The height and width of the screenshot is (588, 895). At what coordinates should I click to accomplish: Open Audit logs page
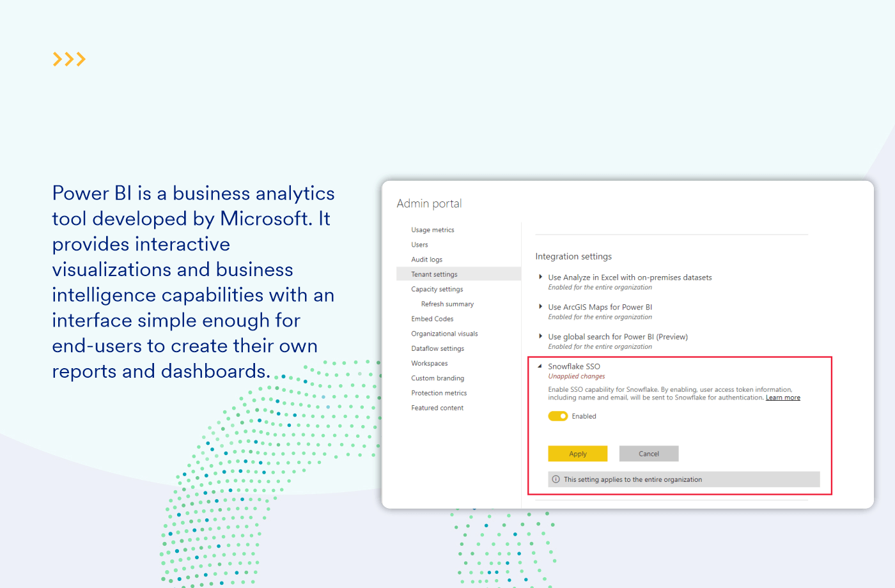[427, 259]
